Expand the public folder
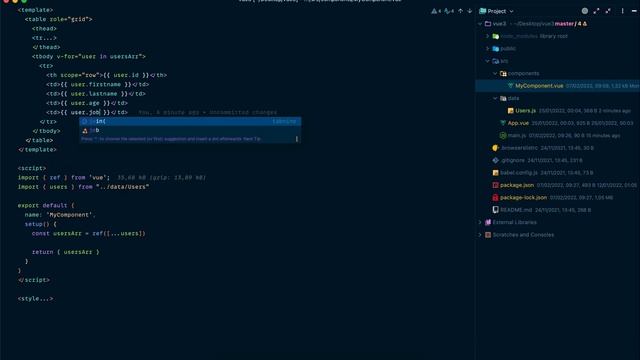The width and height of the screenshot is (640, 360). point(487,49)
